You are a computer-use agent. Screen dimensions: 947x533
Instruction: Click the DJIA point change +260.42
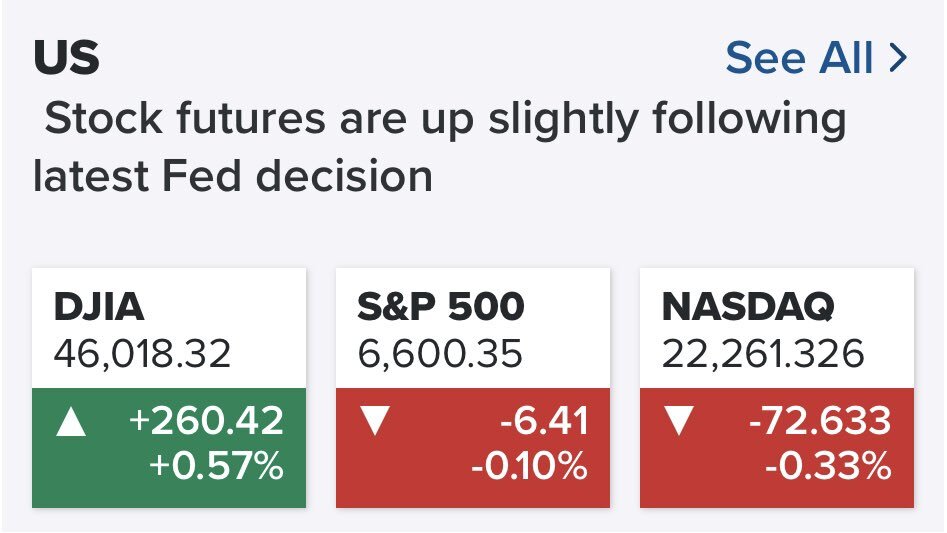pyautogui.click(x=206, y=421)
